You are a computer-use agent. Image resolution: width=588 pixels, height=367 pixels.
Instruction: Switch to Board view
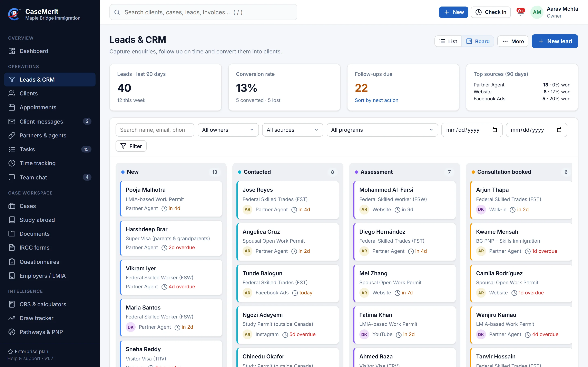pos(478,41)
